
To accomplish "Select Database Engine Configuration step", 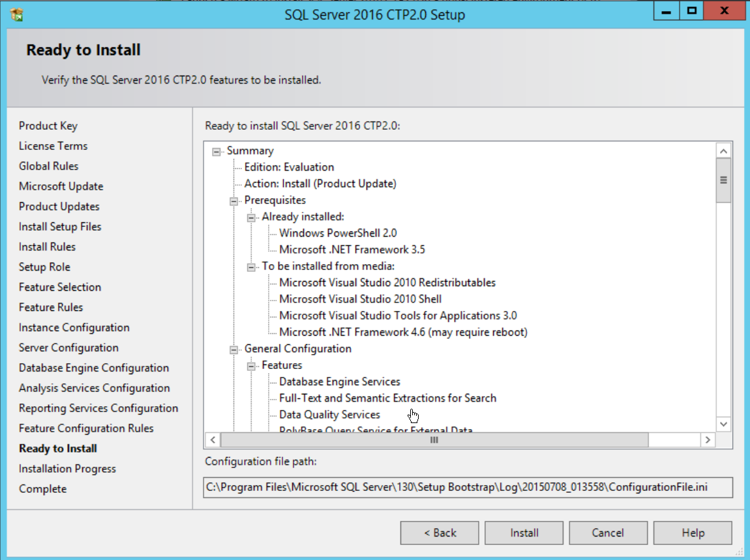I will [94, 368].
